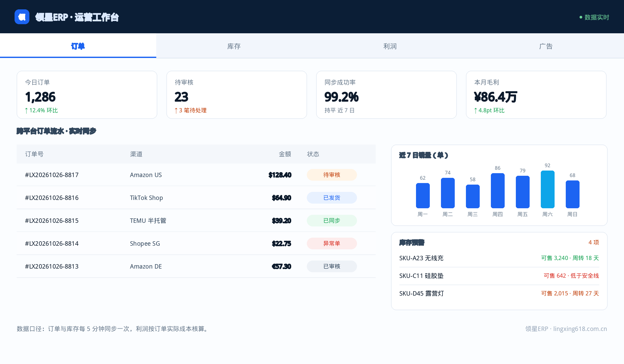Open the SKU-C11 硅胶垫 alert row
The image size is (624, 364).
499,276
